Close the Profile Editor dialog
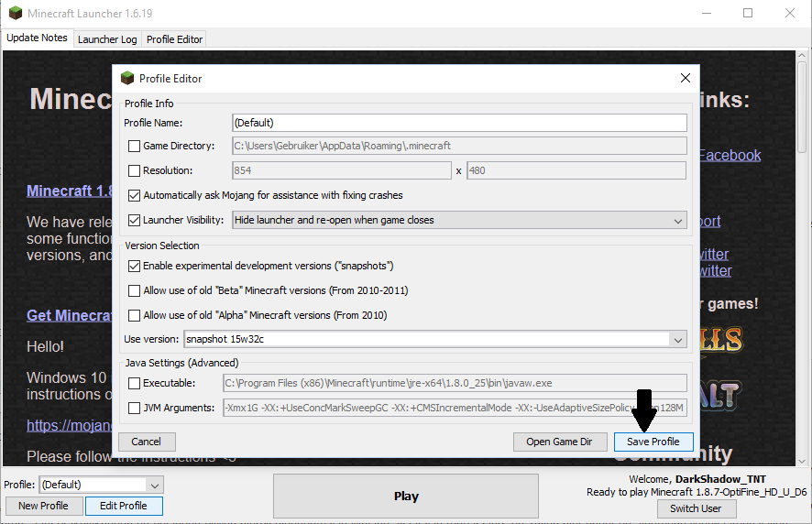The height and width of the screenshot is (524, 812). point(686,78)
